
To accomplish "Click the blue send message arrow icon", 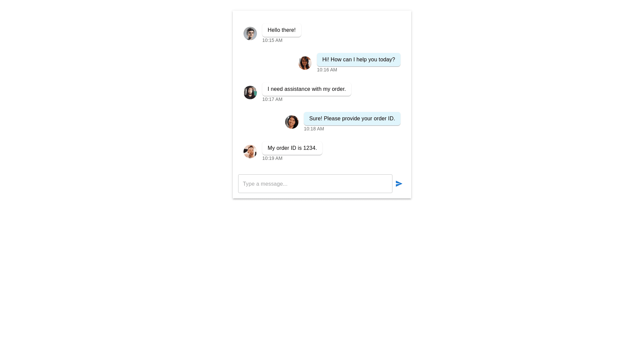I will [x=399, y=184].
